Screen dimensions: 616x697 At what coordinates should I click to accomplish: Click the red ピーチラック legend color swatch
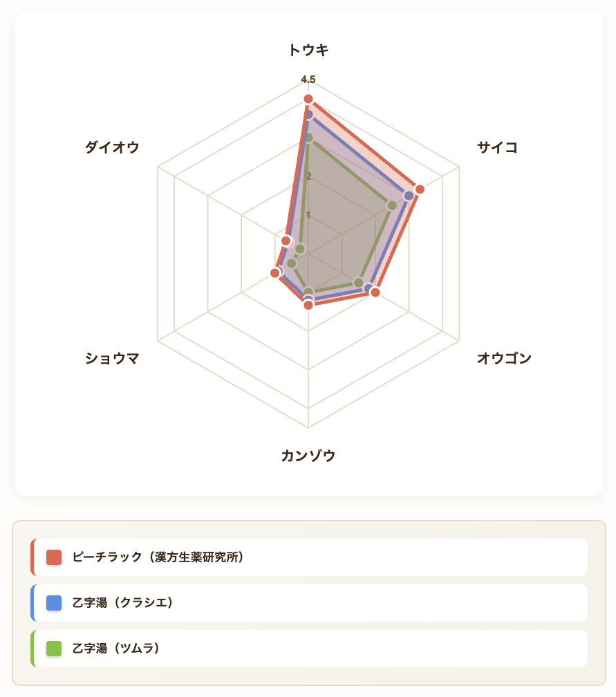[x=54, y=557]
